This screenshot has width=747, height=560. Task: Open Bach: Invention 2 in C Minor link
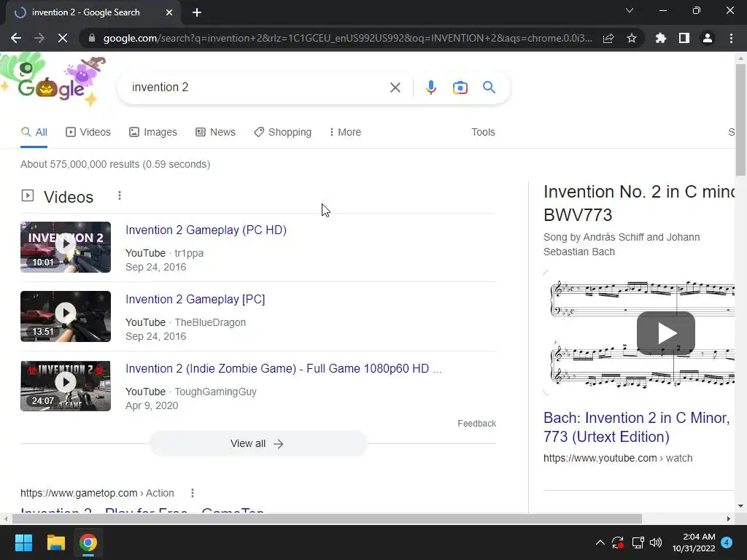(636, 427)
